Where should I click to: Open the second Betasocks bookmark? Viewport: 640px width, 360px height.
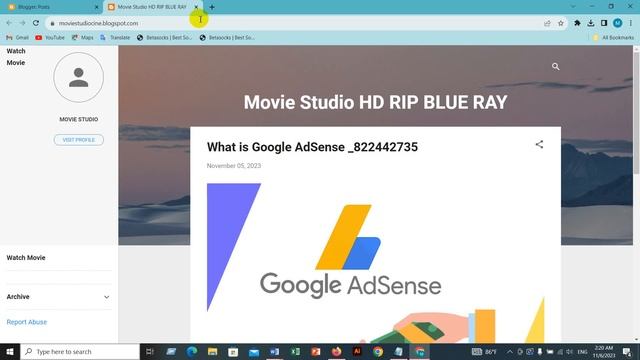[x=227, y=38]
